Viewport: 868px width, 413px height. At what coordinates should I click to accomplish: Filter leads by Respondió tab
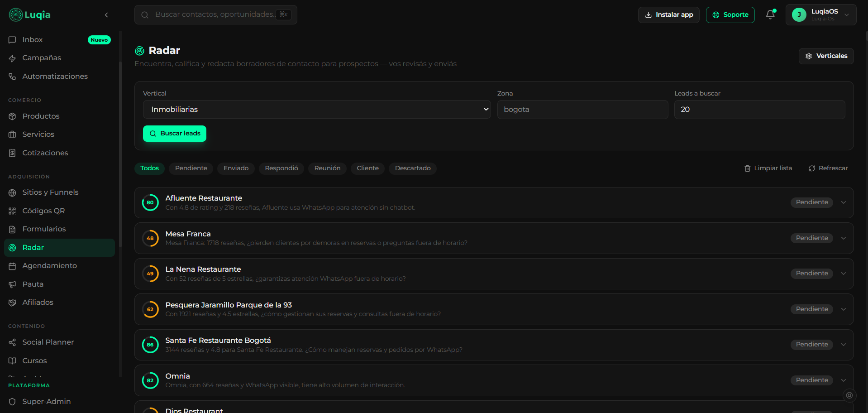(x=281, y=168)
